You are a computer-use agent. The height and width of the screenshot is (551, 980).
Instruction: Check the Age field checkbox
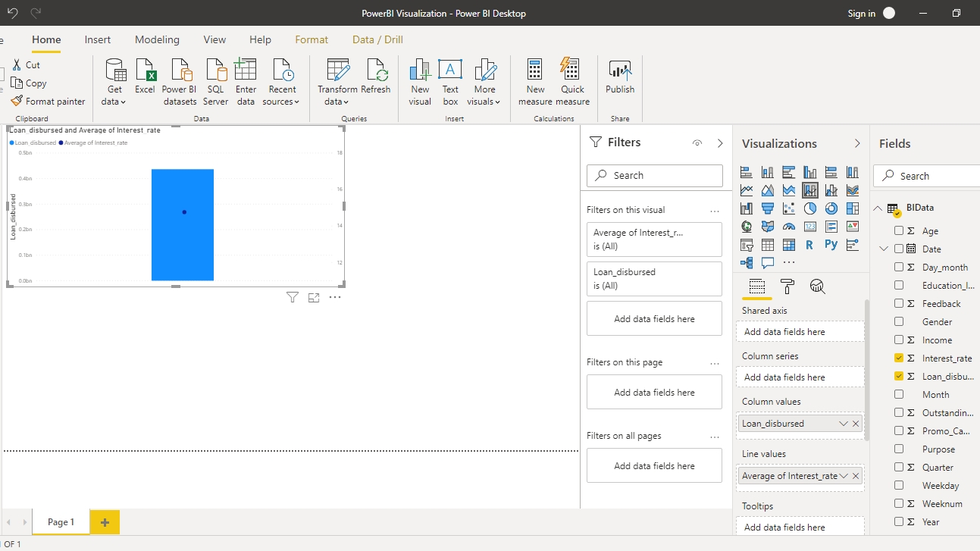click(x=899, y=231)
